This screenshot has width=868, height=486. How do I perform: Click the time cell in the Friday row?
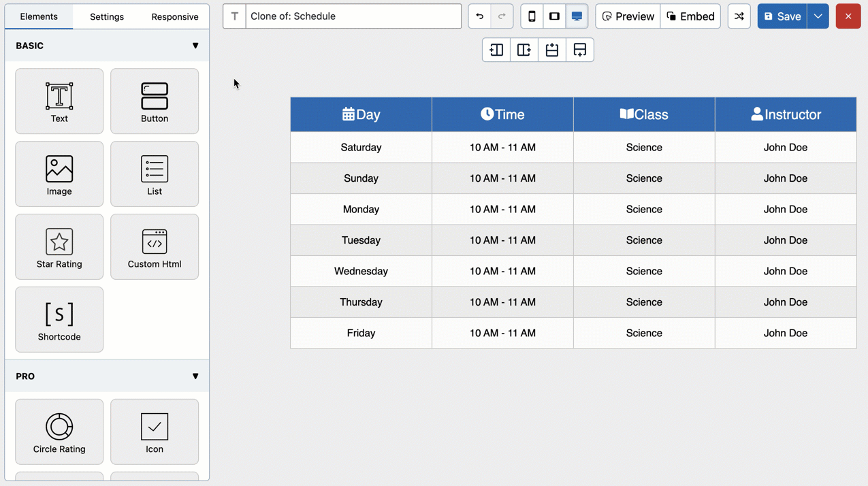point(502,334)
